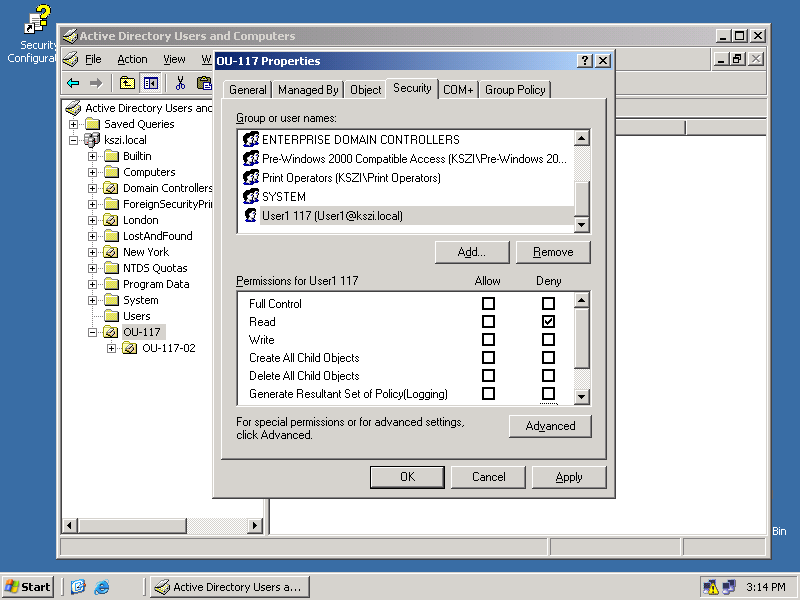800x600 pixels.
Task: Uncheck Deny for Read permission
Action: coord(548,321)
